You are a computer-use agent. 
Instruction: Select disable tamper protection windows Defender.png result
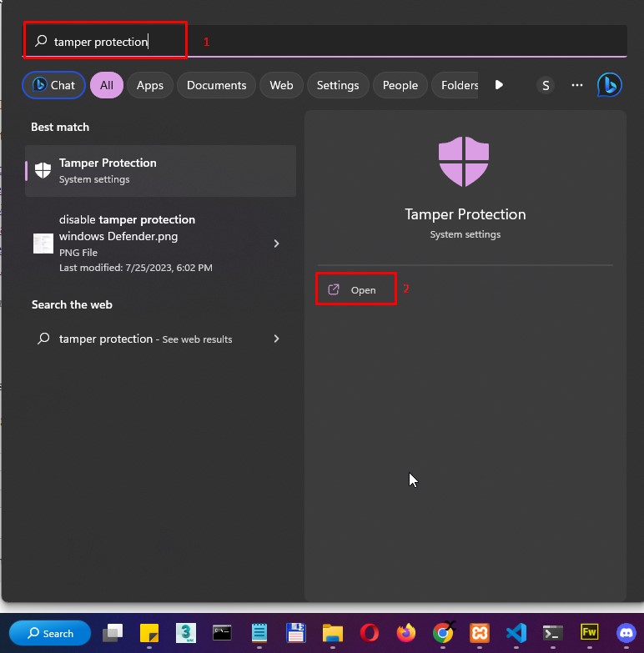pyautogui.click(x=161, y=244)
